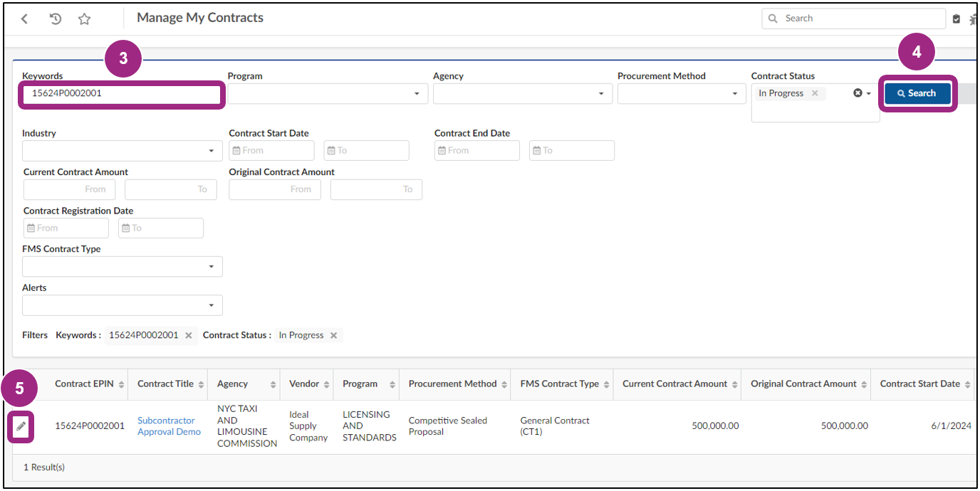
Task: Open the calendar picker for Contract Registration Date From
Action: [x=31, y=228]
